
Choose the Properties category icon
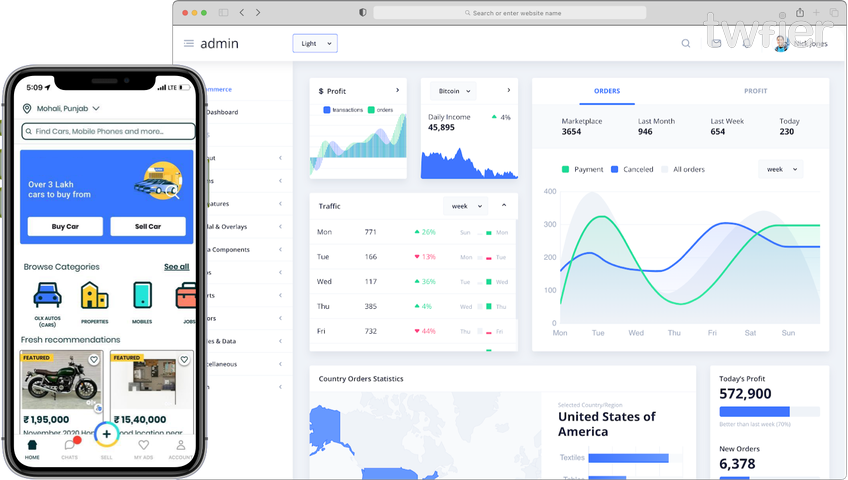(x=94, y=296)
